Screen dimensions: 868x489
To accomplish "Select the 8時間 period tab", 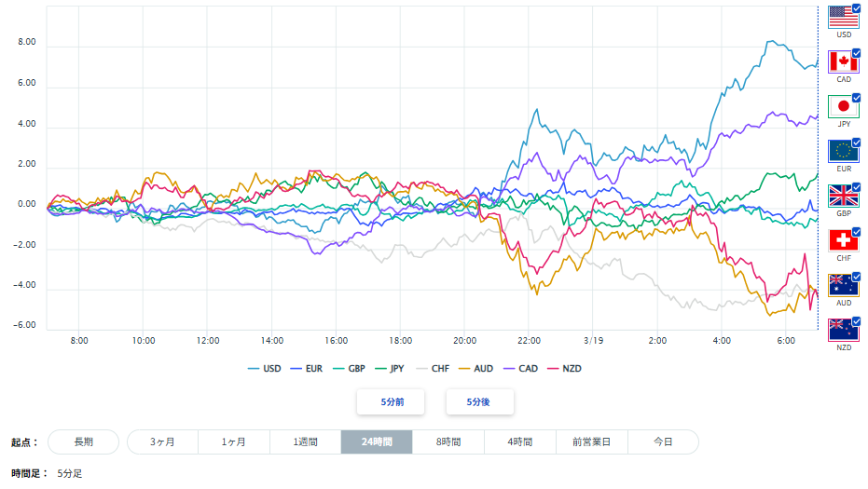I will [x=448, y=442].
